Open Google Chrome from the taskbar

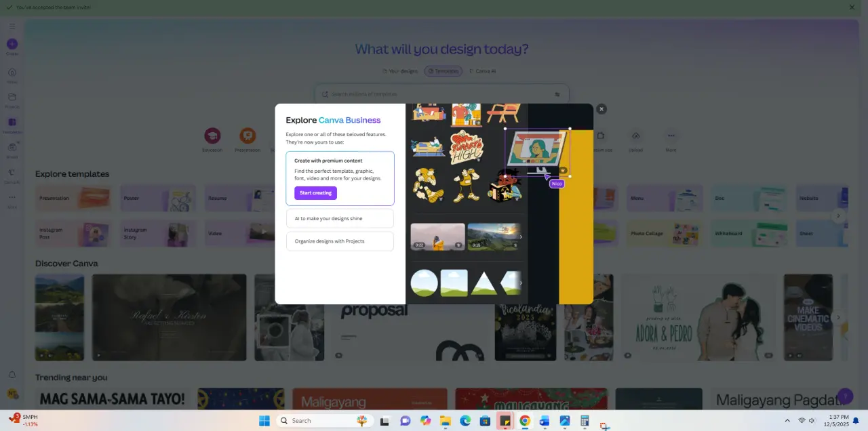[x=524, y=421]
